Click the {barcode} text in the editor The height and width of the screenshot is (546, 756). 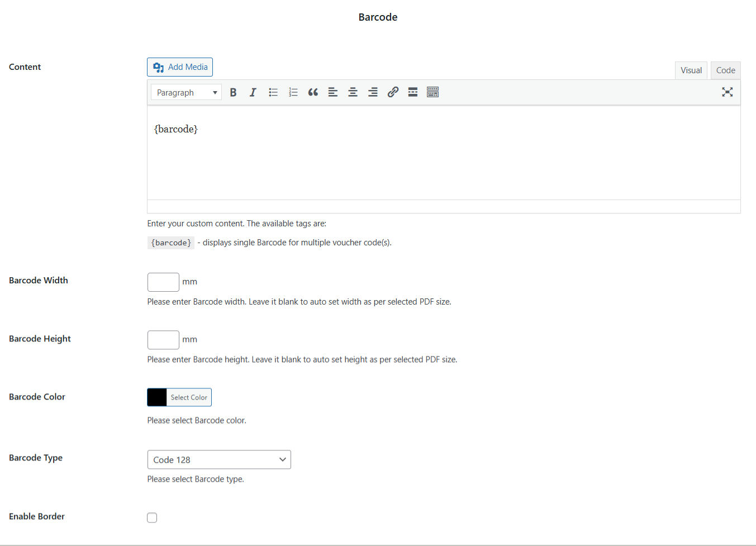click(x=176, y=129)
